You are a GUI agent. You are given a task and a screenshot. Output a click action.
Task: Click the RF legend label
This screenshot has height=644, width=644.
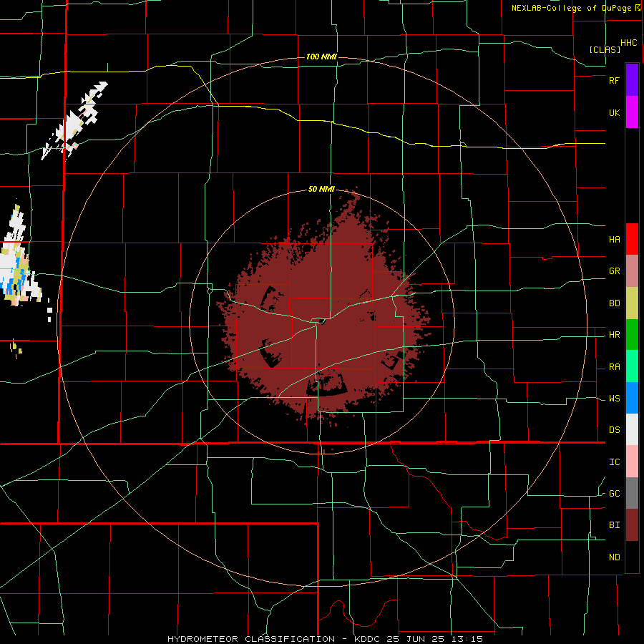pyautogui.click(x=615, y=80)
